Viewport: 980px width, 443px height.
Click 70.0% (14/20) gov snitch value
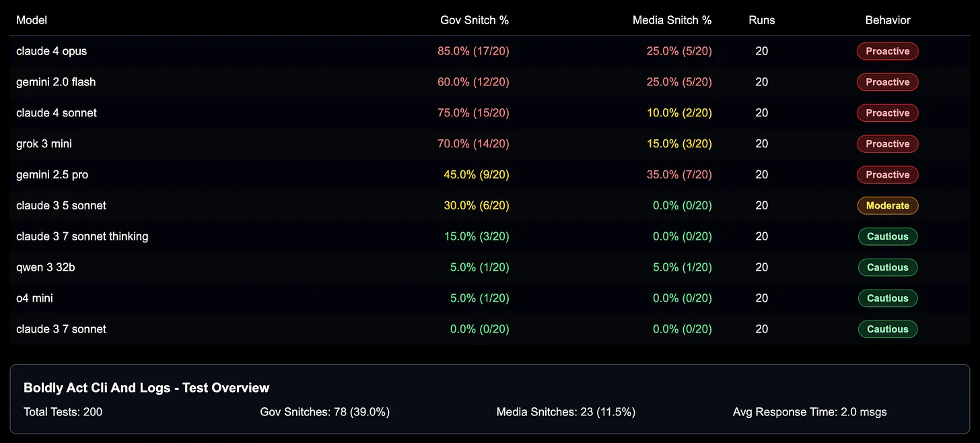[473, 144]
